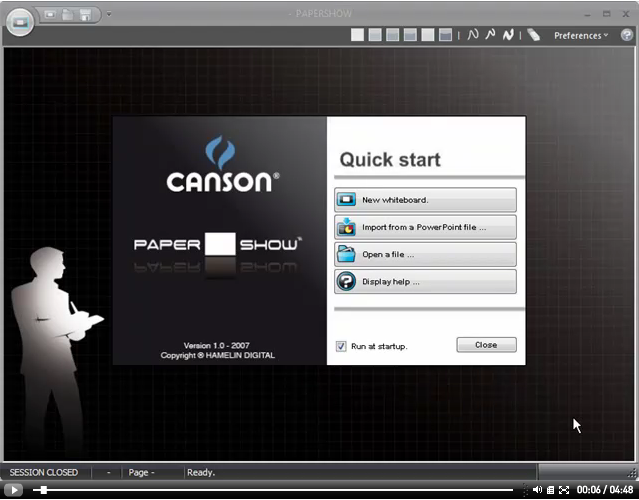
Task: Click the Display help button
Action: tap(425, 282)
